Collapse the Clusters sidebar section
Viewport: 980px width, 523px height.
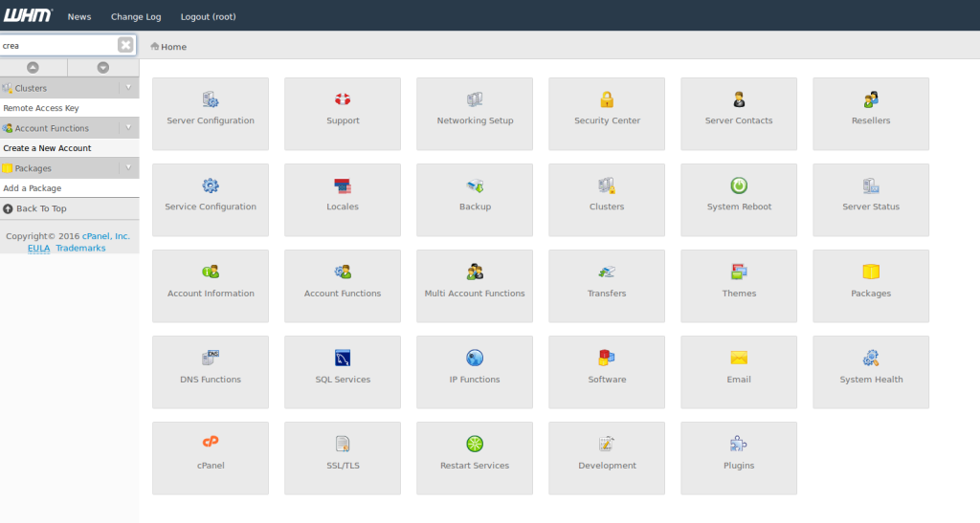click(x=129, y=88)
